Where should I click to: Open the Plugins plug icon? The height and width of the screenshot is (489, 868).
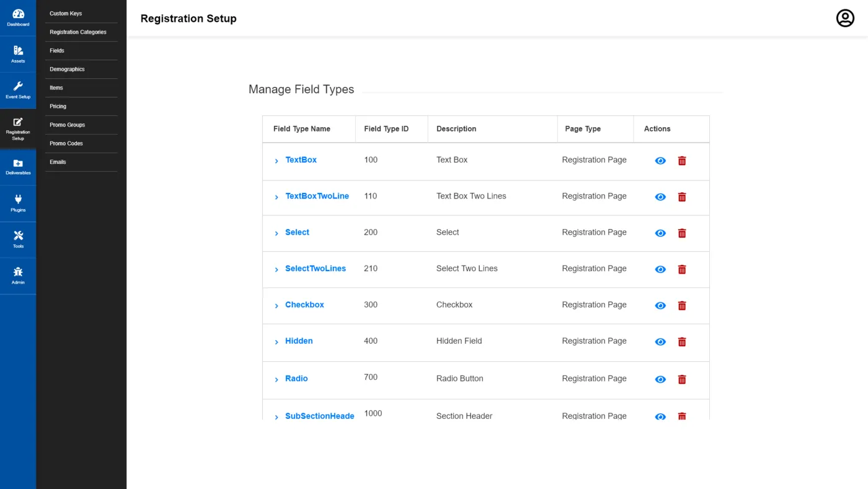click(18, 199)
